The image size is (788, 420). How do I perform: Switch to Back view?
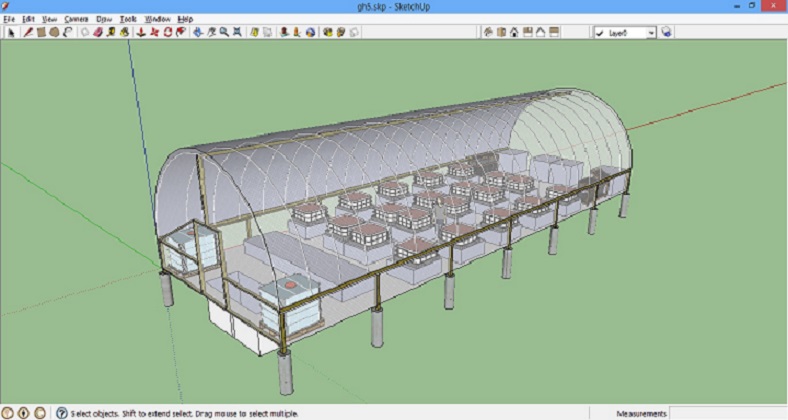[x=540, y=33]
